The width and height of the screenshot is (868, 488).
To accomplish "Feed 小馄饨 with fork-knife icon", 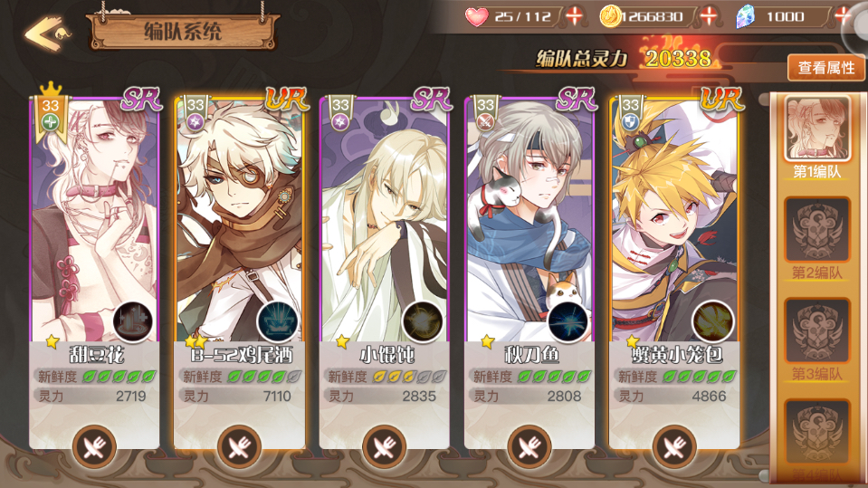I will (x=384, y=446).
